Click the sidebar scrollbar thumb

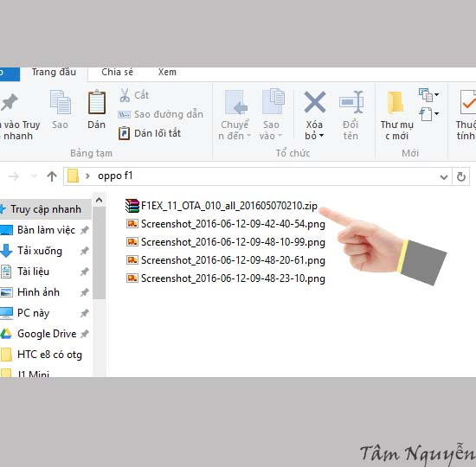coord(99,253)
